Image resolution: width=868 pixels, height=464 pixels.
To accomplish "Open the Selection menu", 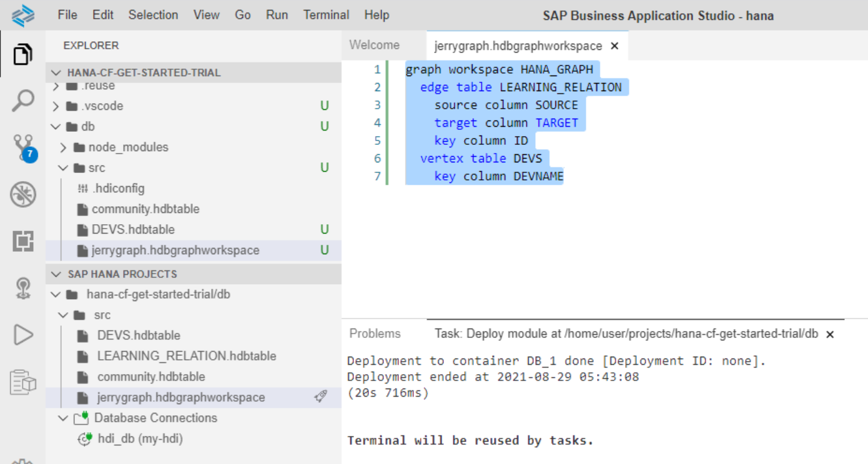I will 153,15.
